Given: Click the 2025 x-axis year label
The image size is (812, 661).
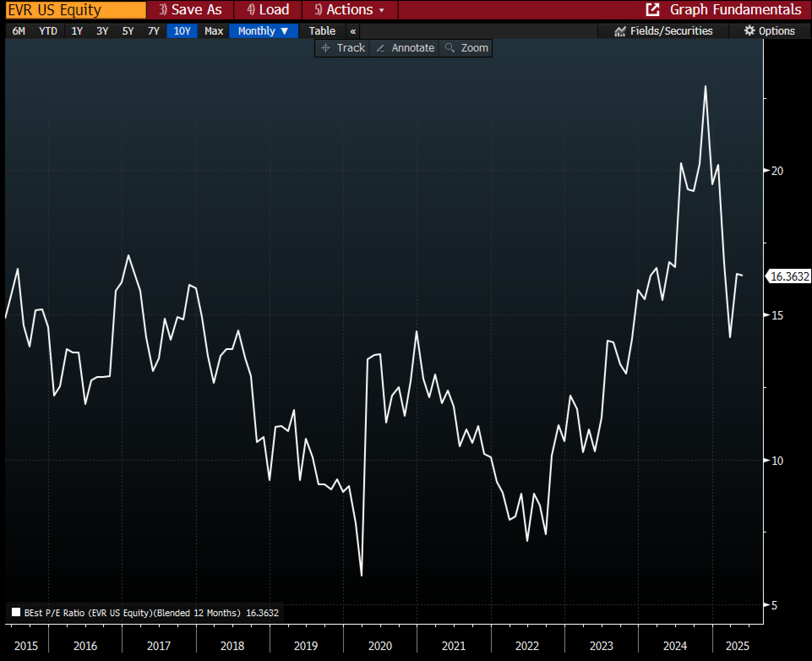Looking at the screenshot, I should coord(737,646).
